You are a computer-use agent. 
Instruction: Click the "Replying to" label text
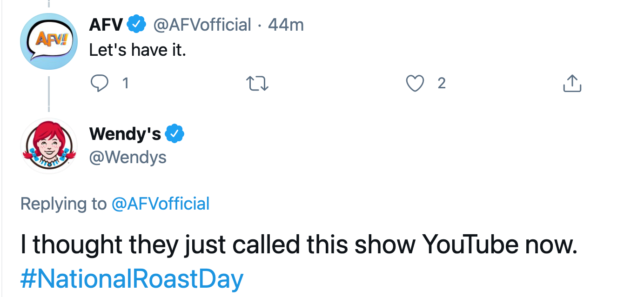63,204
